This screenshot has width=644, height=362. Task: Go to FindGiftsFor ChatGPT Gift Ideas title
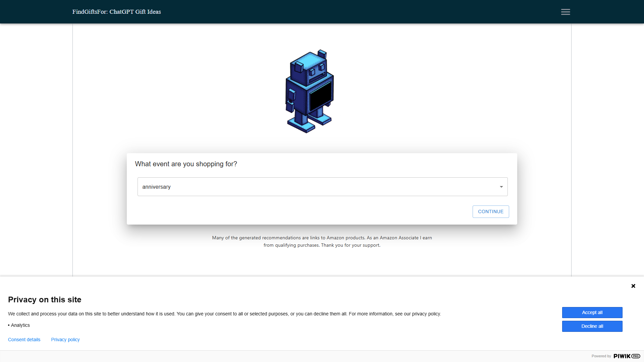pyautogui.click(x=116, y=12)
